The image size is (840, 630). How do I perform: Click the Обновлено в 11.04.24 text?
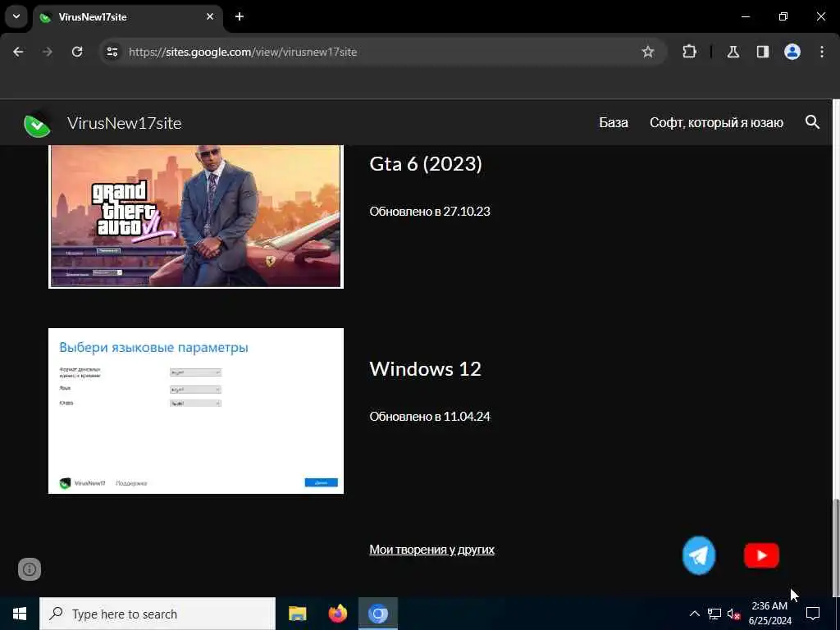430,416
